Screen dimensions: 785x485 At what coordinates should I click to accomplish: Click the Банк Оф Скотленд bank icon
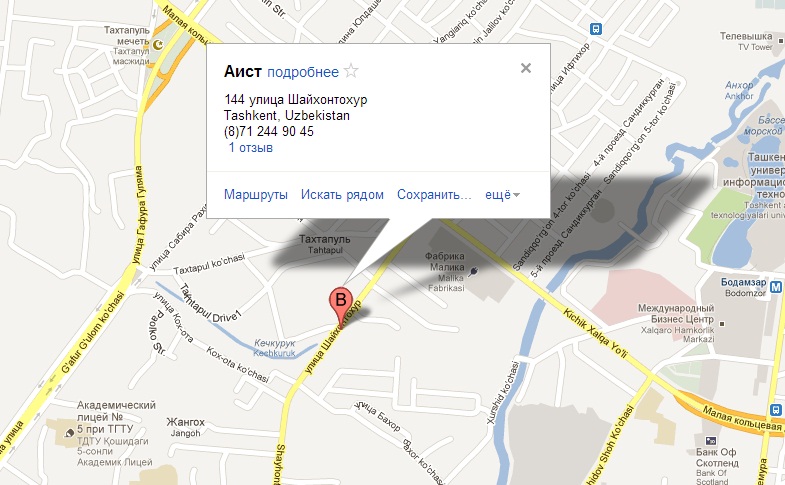[x=711, y=441]
